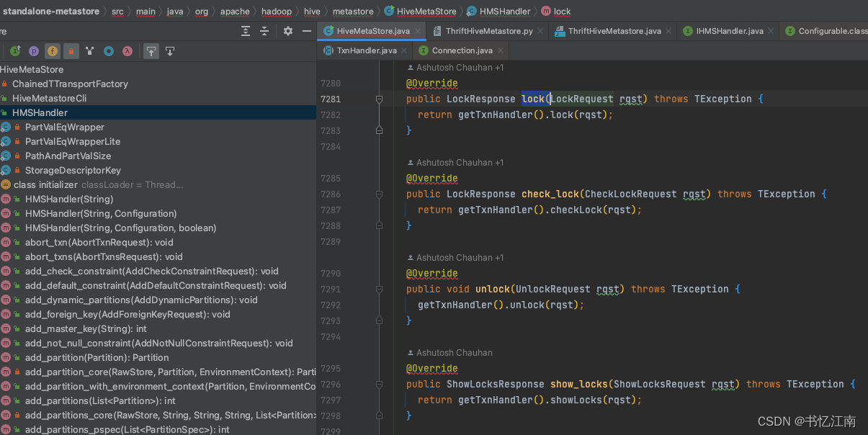The height and width of the screenshot is (435, 868).
Task: Click the Python icon on ThriftHiveMetastore.py tab
Action: coord(437,31)
